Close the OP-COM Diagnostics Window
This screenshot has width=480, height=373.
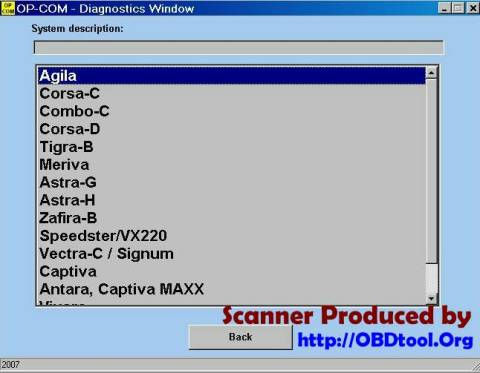473,8
